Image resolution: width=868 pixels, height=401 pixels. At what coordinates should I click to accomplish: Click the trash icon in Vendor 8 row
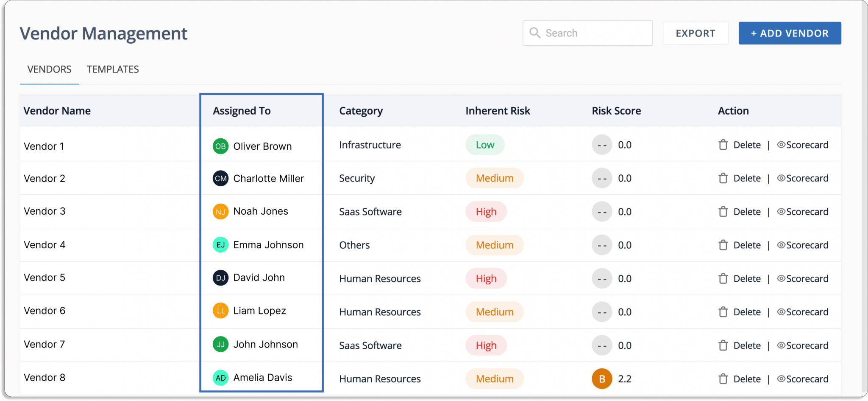pyautogui.click(x=723, y=379)
